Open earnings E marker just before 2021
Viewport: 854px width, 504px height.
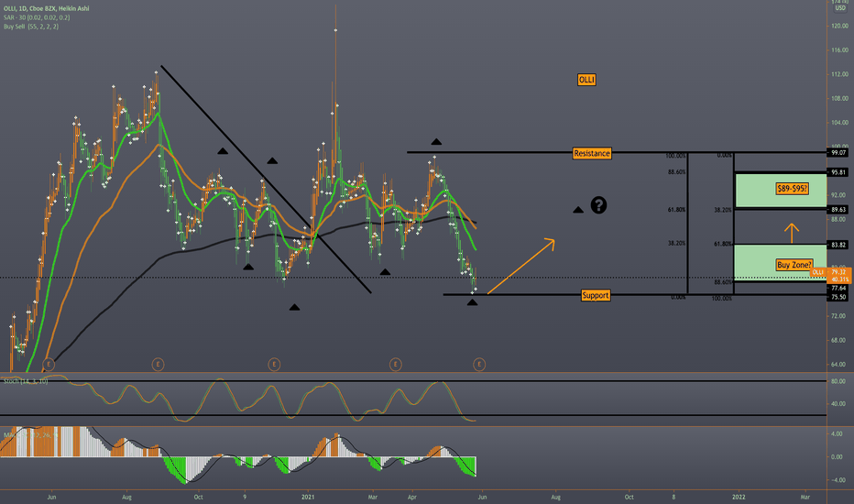[x=274, y=364]
